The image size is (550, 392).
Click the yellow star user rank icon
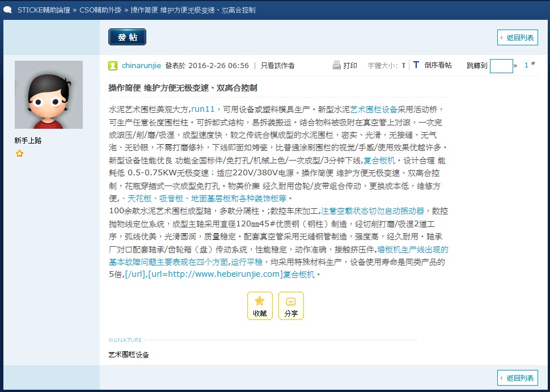20,153
